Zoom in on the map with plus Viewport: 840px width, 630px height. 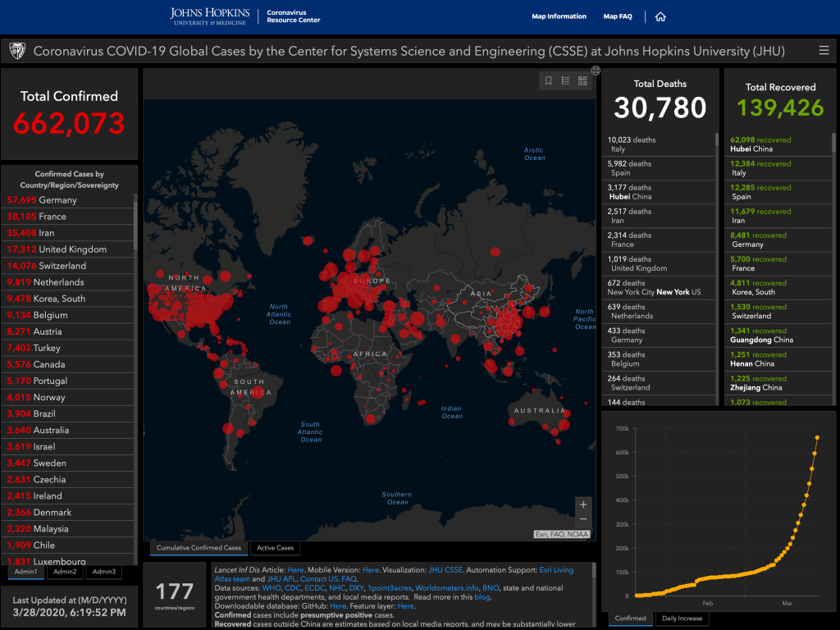pos(583,504)
